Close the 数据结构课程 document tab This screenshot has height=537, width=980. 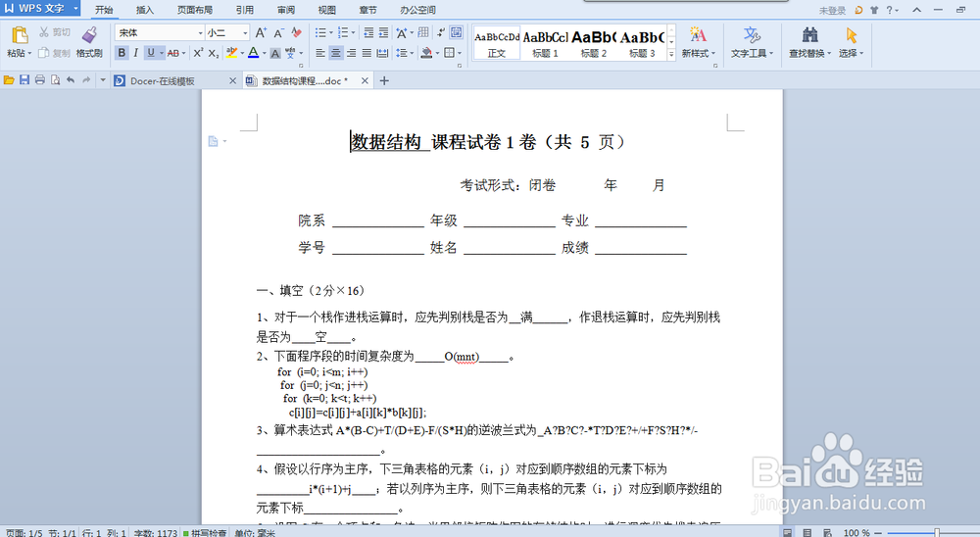coord(365,80)
